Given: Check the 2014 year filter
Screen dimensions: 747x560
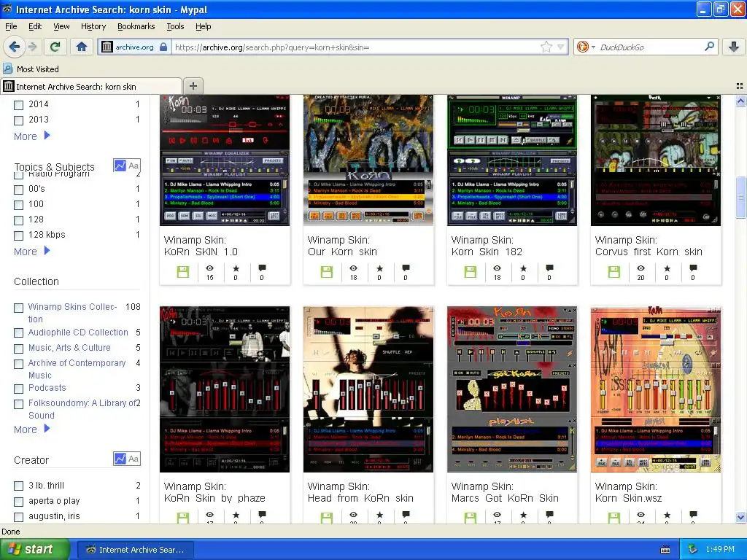Looking at the screenshot, I should pos(18,105).
